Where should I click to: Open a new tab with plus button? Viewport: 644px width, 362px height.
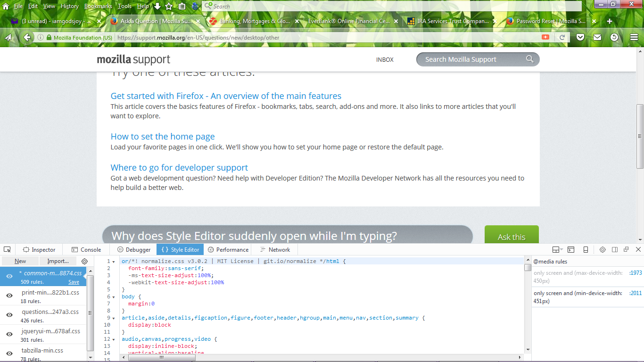610,21
